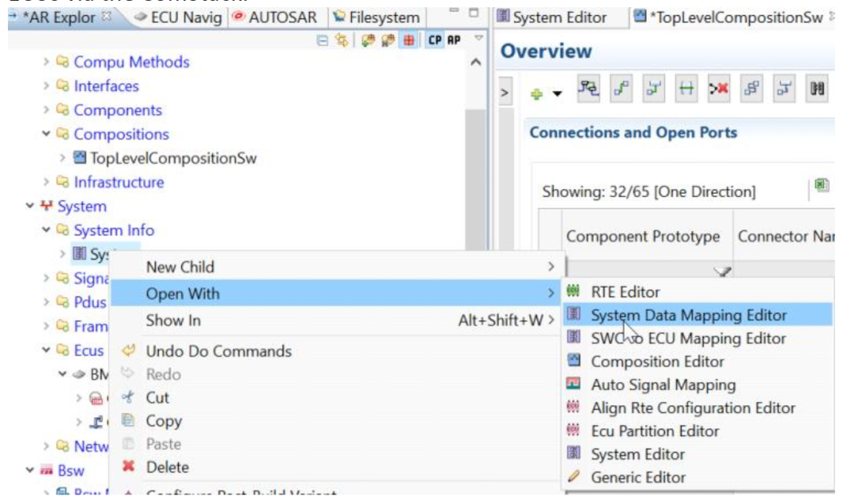
Task: Switch to the Filesystem tab
Action: point(376,18)
